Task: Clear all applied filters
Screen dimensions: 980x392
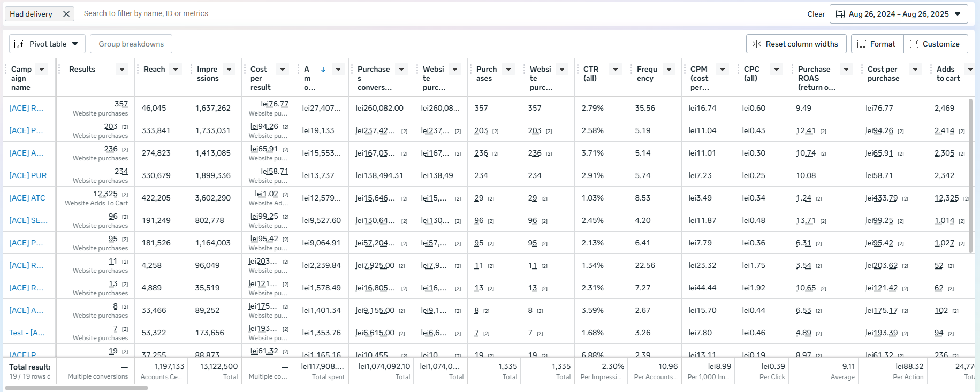Action: 816,14
